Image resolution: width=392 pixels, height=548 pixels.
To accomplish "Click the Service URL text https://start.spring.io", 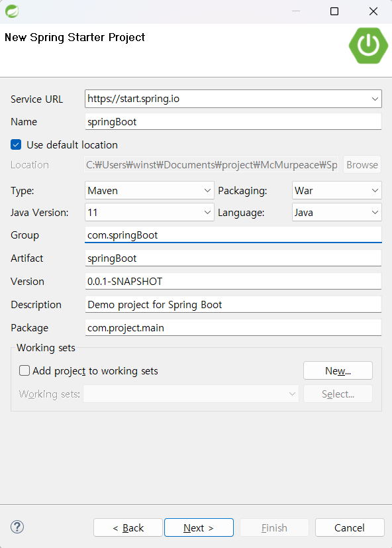I will (134, 99).
